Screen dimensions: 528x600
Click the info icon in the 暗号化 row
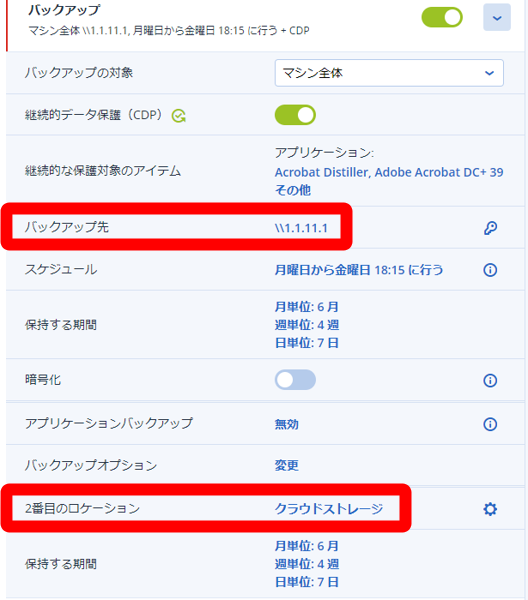coord(490,380)
